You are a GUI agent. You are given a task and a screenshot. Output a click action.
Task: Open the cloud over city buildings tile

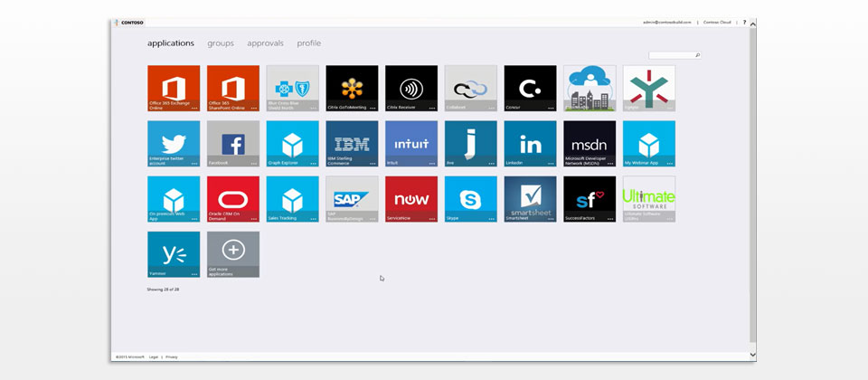pyautogui.click(x=590, y=89)
